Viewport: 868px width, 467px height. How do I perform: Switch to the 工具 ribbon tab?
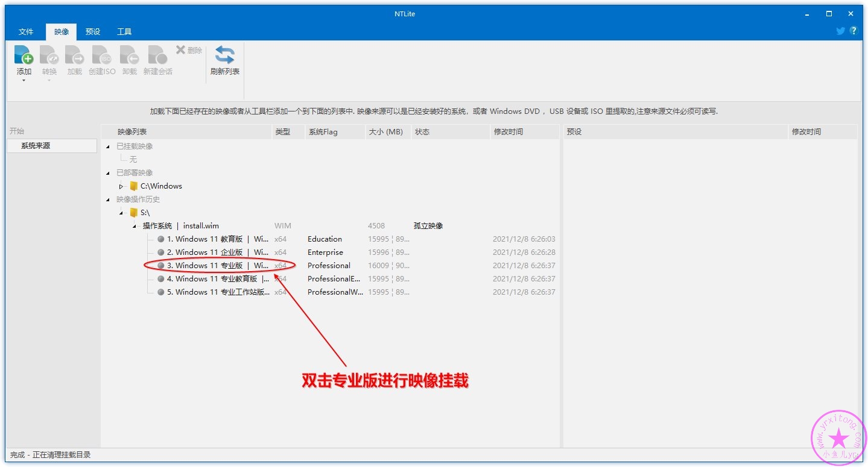[x=124, y=32]
